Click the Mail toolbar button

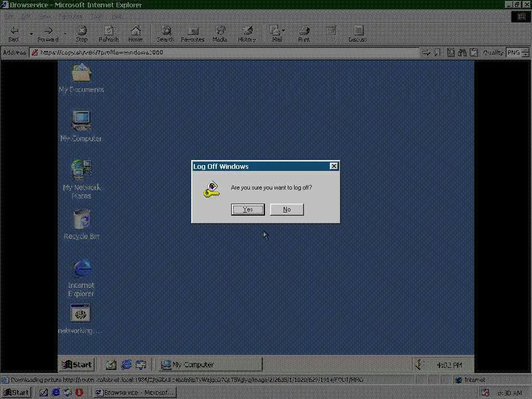point(275,34)
